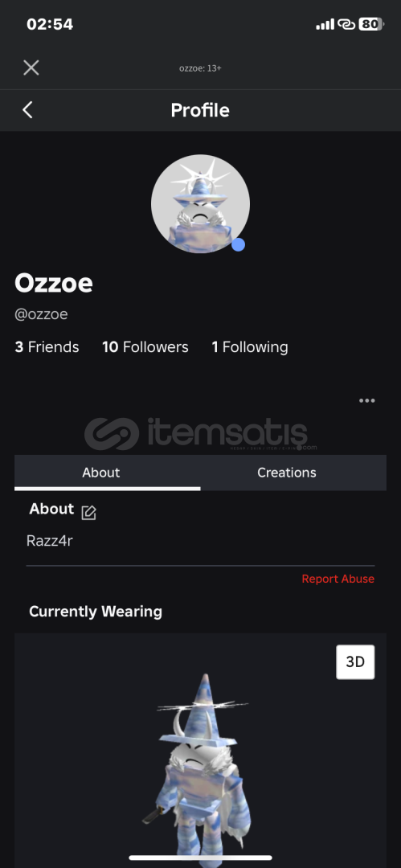Image resolution: width=401 pixels, height=868 pixels.
Task: Tap the battery indicator in status bar
Action: pyautogui.click(x=371, y=24)
